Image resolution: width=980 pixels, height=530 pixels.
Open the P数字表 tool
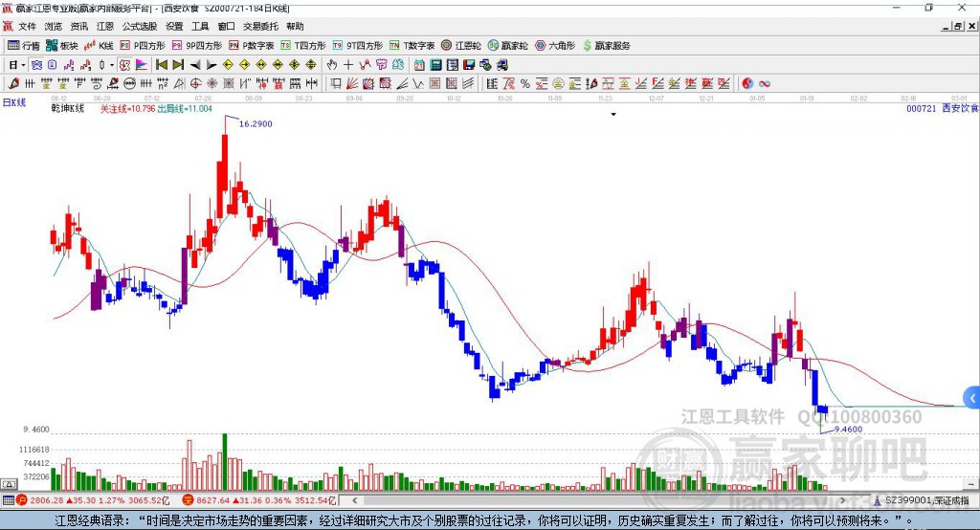click(x=252, y=46)
